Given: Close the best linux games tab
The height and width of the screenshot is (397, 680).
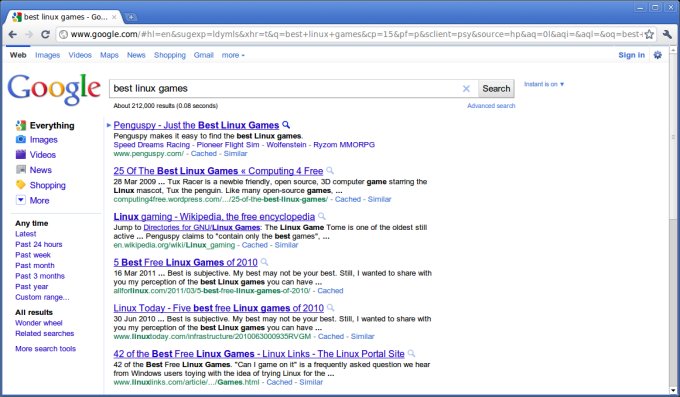Looking at the screenshot, I should [x=114, y=17].
